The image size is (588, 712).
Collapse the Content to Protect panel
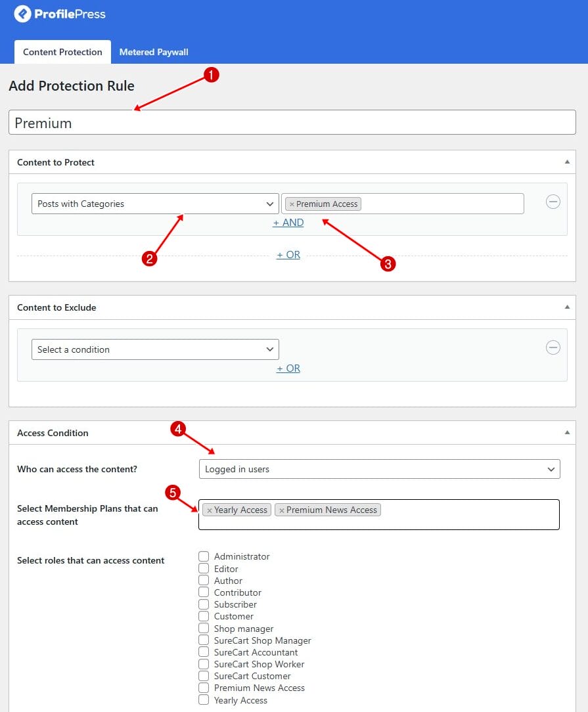(567, 162)
